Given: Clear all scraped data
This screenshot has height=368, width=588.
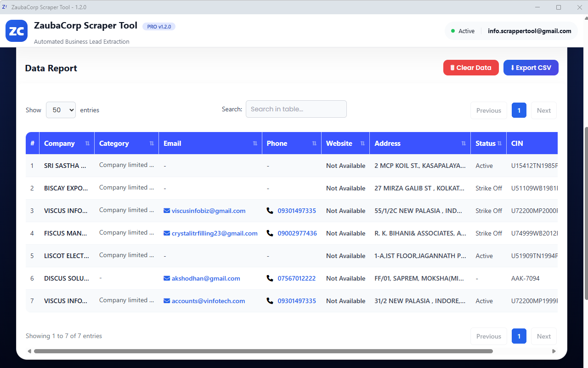Looking at the screenshot, I should pyautogui.click(x=471, y=68).
